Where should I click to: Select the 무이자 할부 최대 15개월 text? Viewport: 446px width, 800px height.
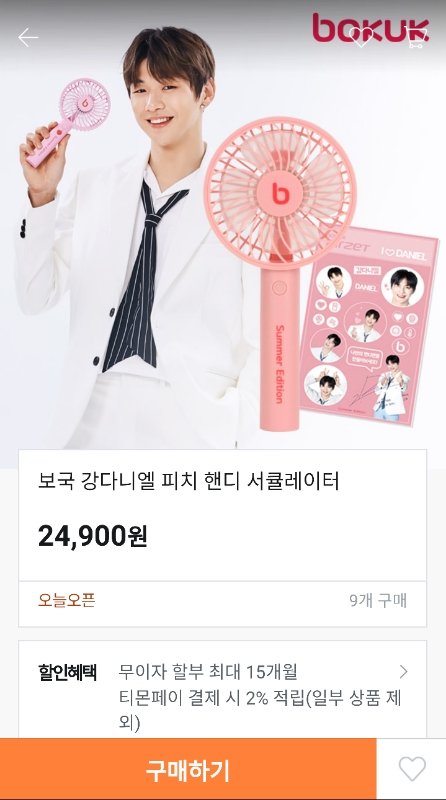pyautogui.click(x=208, y=671)
